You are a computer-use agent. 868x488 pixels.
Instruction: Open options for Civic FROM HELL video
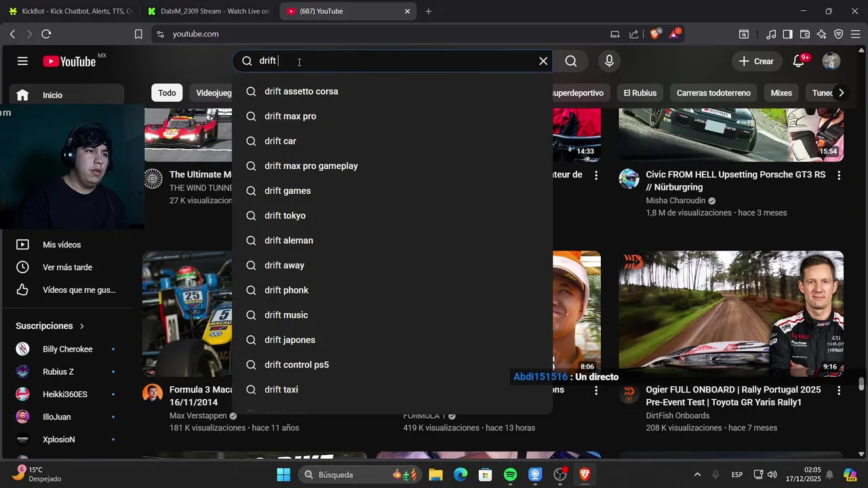(839, 176)
